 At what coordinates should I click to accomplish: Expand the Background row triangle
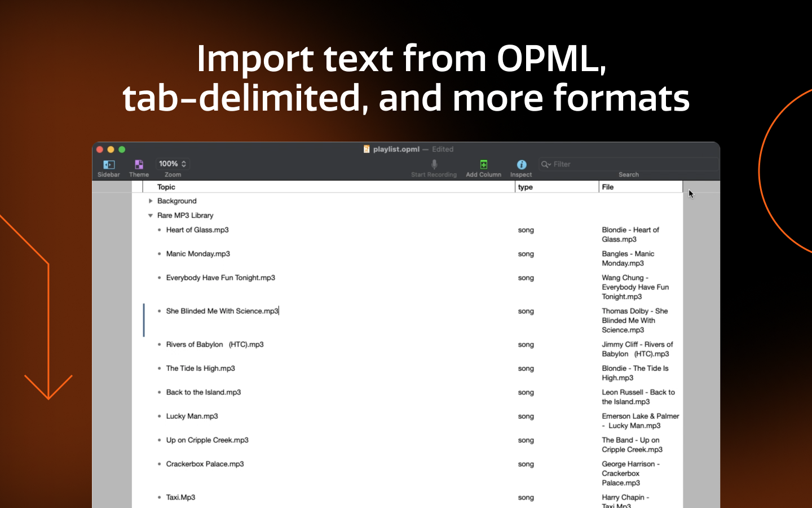151,201
